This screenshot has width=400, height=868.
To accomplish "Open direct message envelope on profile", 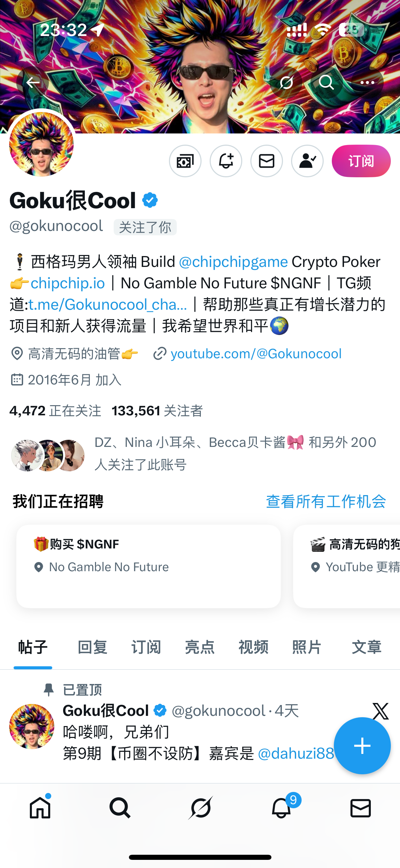I will tap(267, 161).
